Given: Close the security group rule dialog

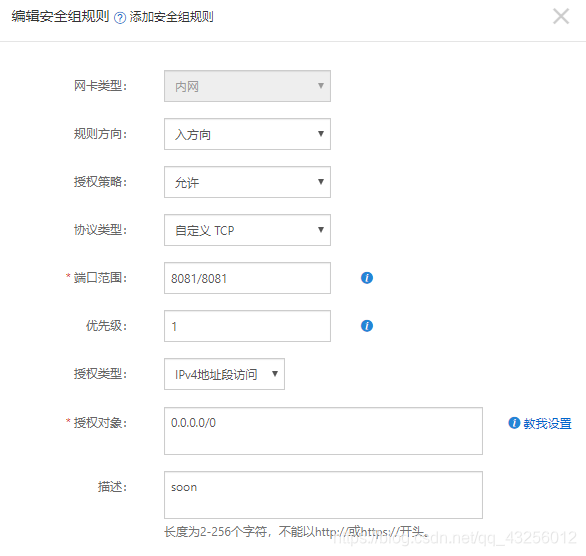Looking at the screenshot, I should pyautogui.click(x=561, y=16).
